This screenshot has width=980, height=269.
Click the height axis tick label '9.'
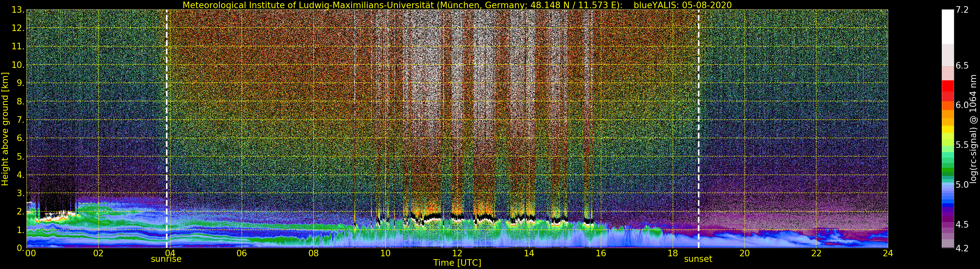21,83
